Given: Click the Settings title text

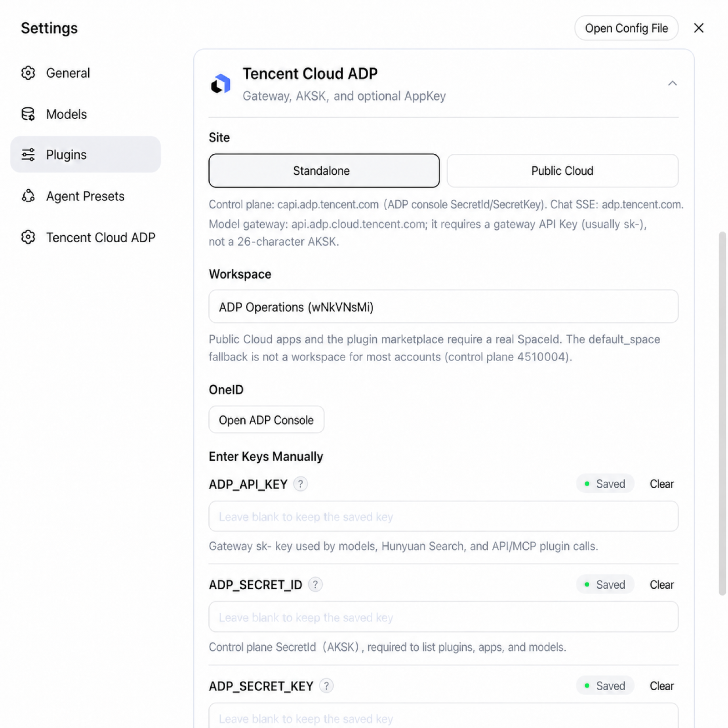Looking at the screenshot, I should (49, 28).
